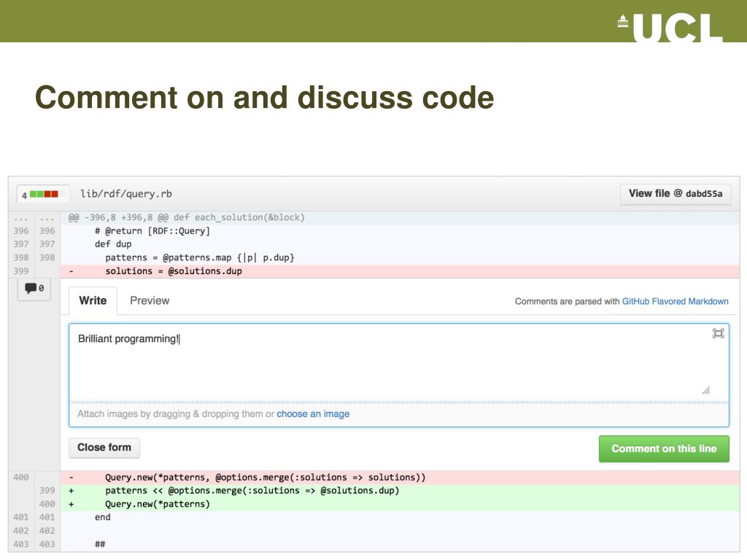
Task: Switch to the Preview tab
Action: [x=150, y=300]
